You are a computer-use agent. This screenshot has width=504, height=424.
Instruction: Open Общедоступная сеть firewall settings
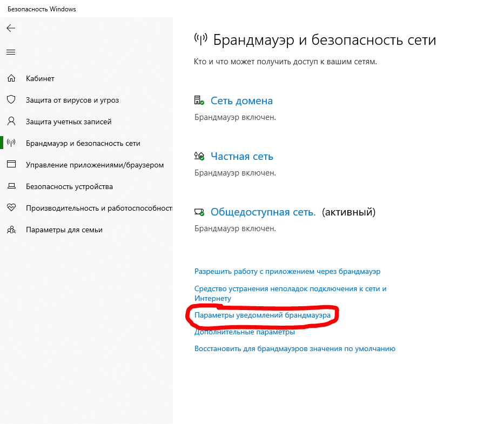[x=263, y=212]
